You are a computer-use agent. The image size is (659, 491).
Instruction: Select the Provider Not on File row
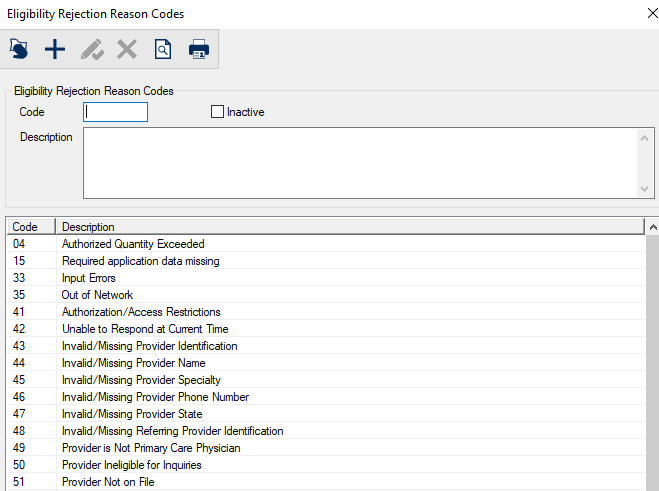click(110, 482)
